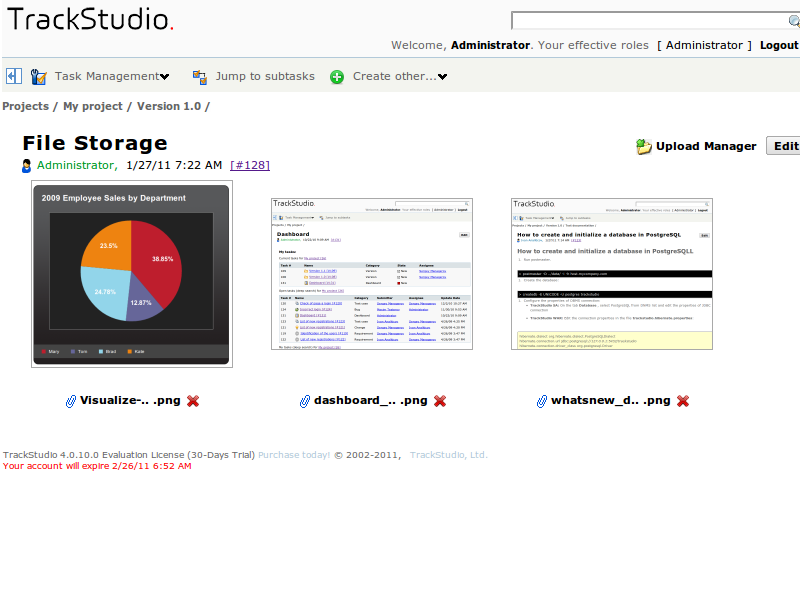Image resolution: width=800 pixels, height=600 pixels.
Task: Open Version 1.0 breadcrumb link
Action: [169, 106]
